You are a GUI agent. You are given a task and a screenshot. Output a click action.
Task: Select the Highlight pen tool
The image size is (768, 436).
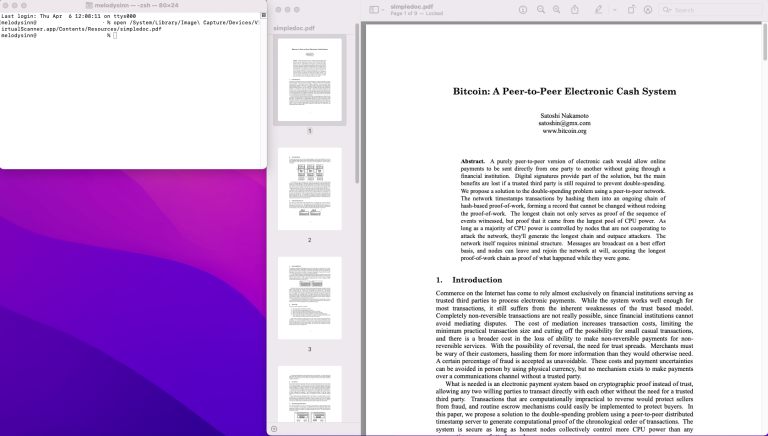pos(599,10)
